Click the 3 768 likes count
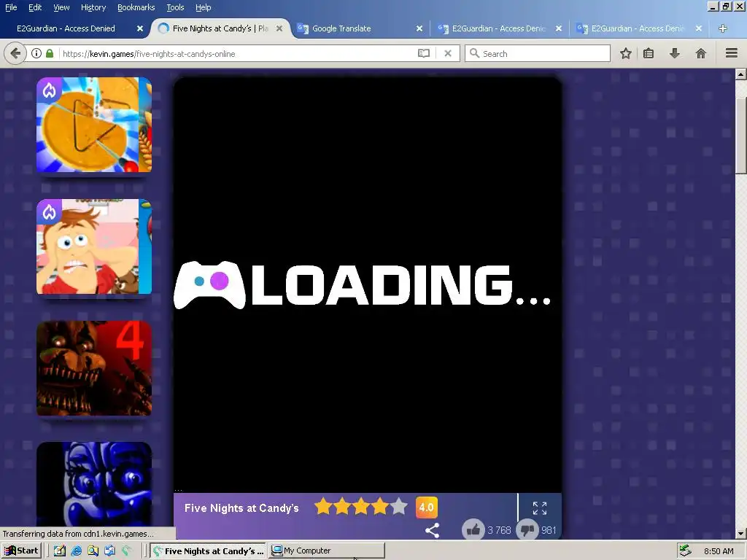Image resolution: width=747 pixels, height=560 pixels. 499,530
